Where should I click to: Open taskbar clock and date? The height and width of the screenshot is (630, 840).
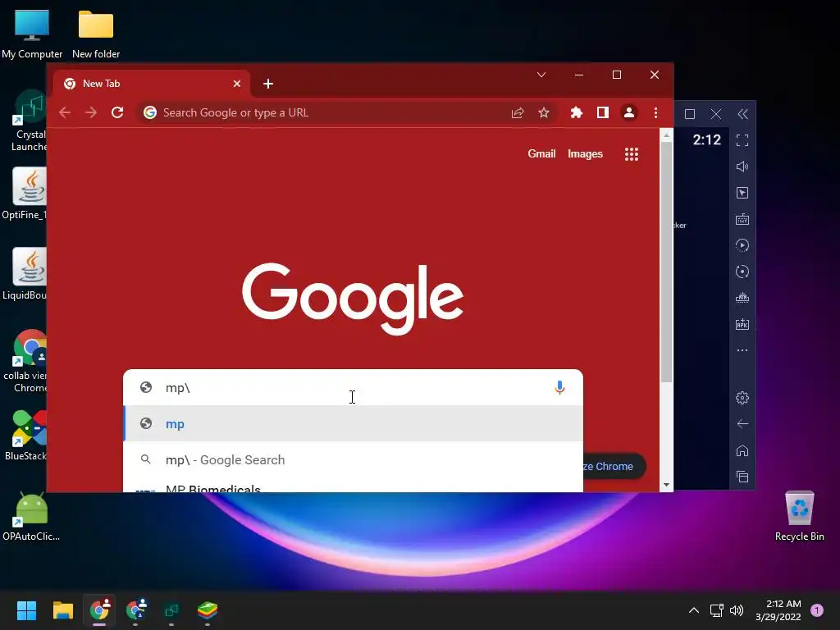778,610
